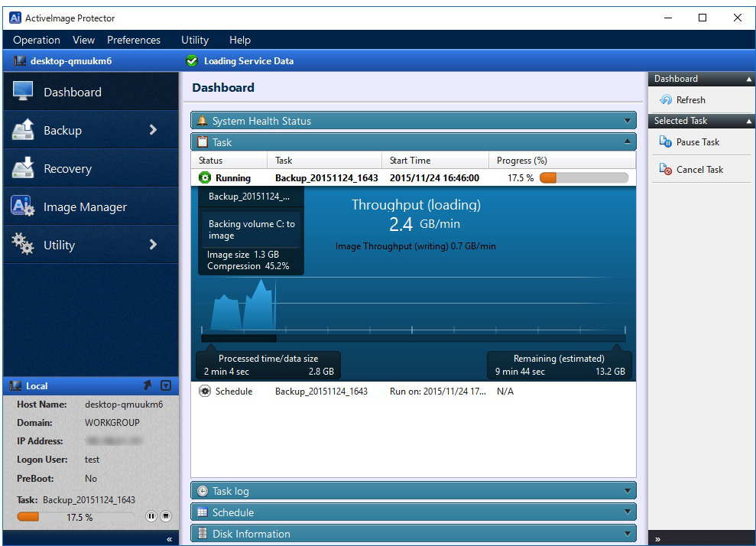Viewport: 756px width, 546px height.
Task: Click the Disk Information icon
Action: pos(203,534)
